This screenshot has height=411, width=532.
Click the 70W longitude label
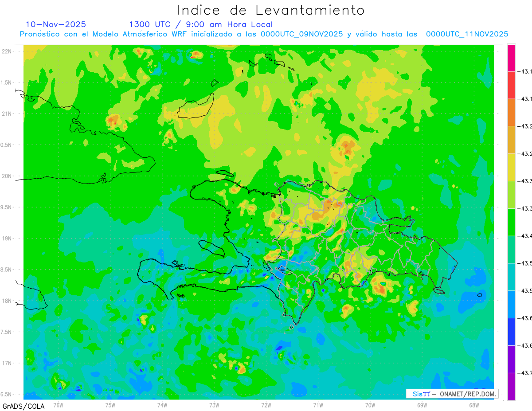pos(370,405)
